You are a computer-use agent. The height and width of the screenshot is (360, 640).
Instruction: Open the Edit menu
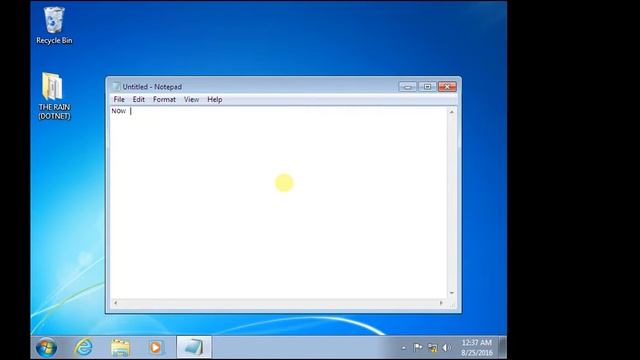(x=139, y=100)
